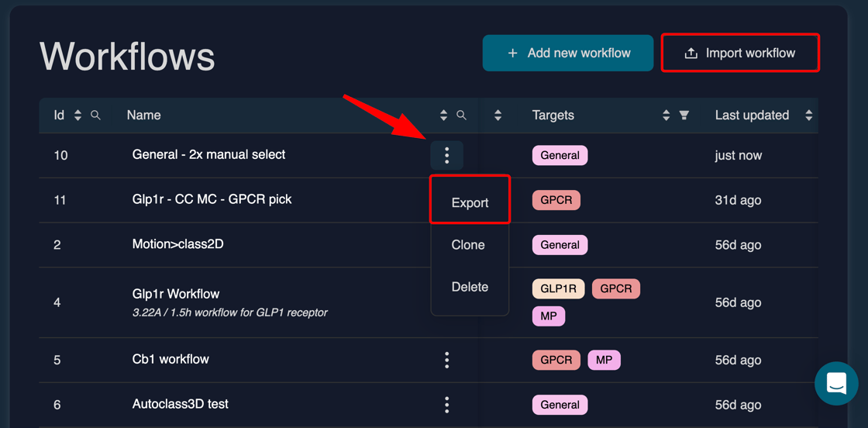Screen dimensions: 868x428
Task: Sort the unnamed column next to Name
Action: pos(498,116)
